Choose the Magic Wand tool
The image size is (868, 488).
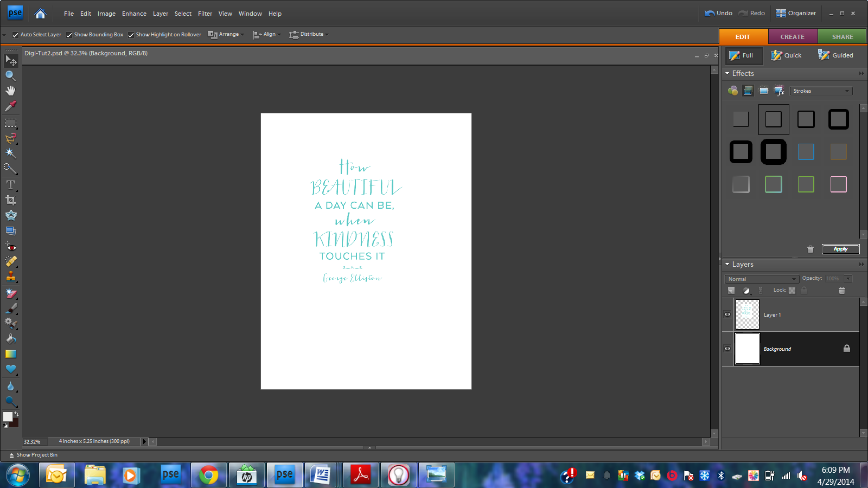[x=10, y=153]
